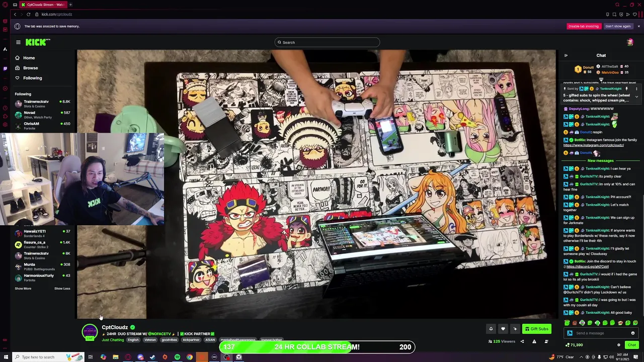Select the goodvibes tag
The image size is (644, 362).
[x=169, y=340]
